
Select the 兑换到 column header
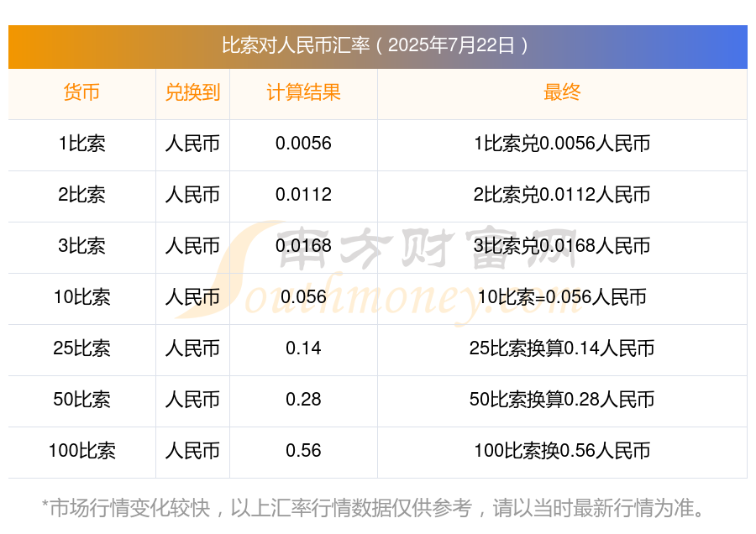point(192,92)
